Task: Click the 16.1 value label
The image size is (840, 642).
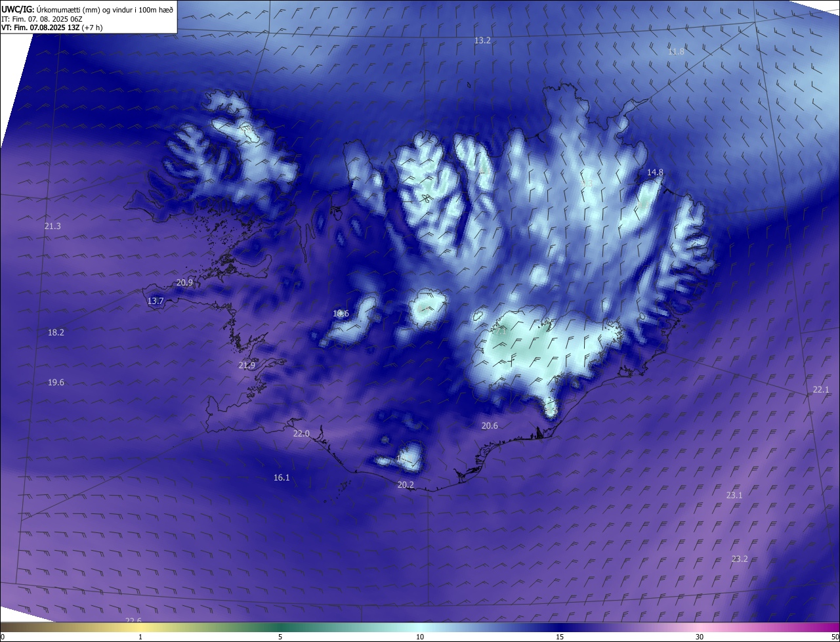Action: click(282, 477)
